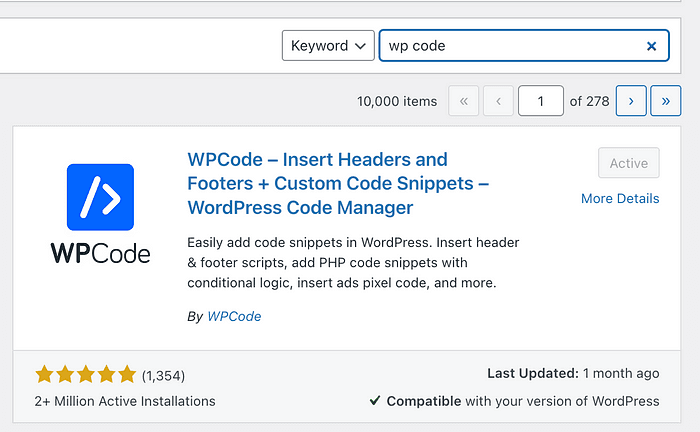Click the first rating star
Viewport: 700px width, 432px height.
[44, 375]
